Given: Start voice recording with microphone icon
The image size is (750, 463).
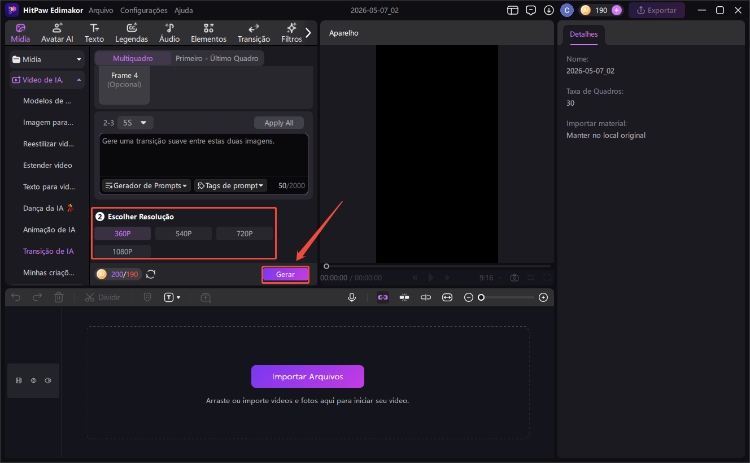Looking at the screenshot, I should coord(352,298).
